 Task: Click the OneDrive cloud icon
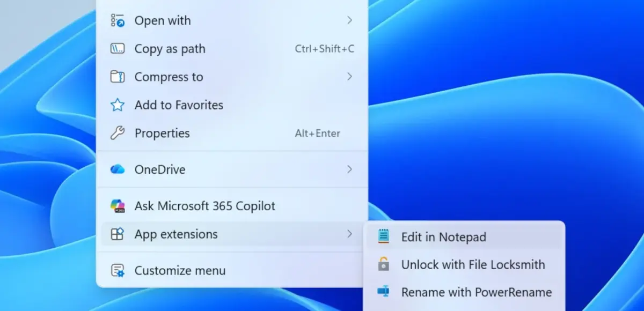tap(118, 169)
